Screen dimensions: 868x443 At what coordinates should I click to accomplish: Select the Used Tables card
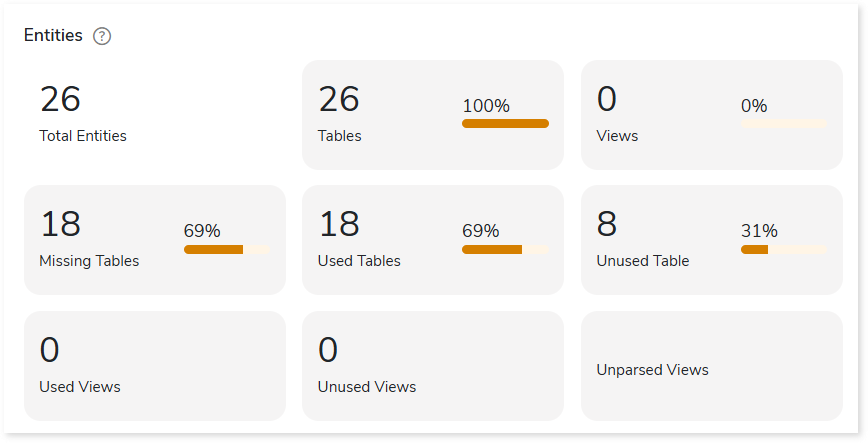coord(433,240)
